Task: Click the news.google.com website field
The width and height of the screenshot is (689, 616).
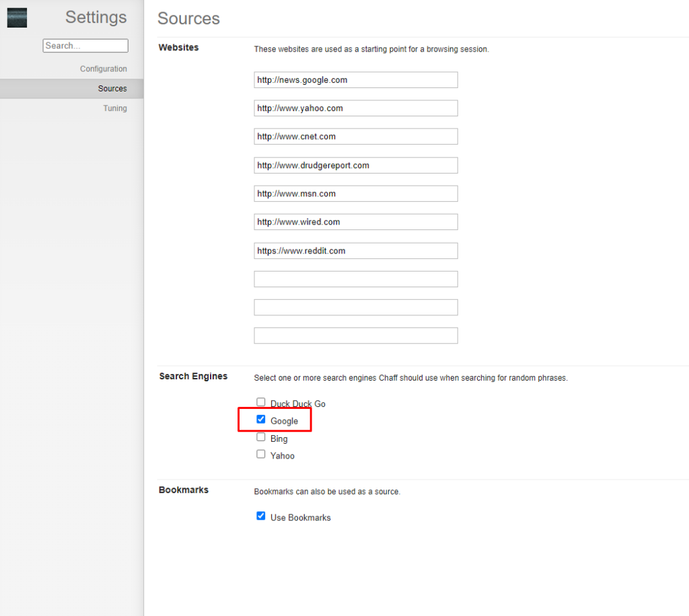Action: [x=355, y=80]
